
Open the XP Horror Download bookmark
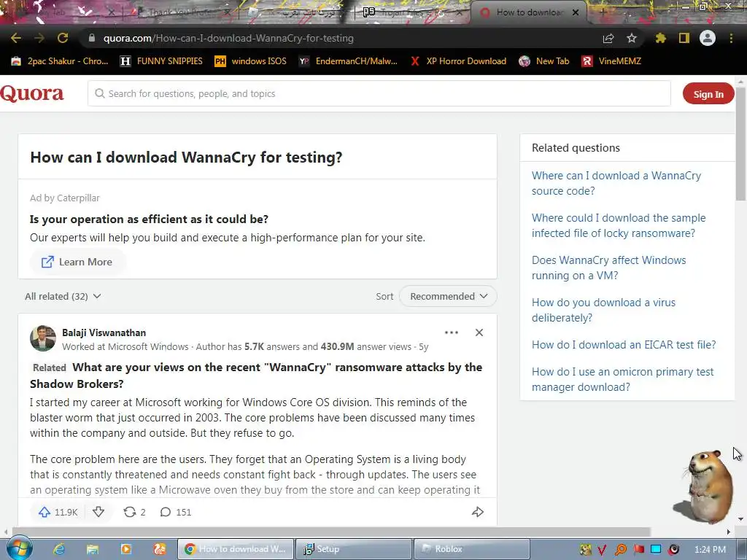click(458, 61)
